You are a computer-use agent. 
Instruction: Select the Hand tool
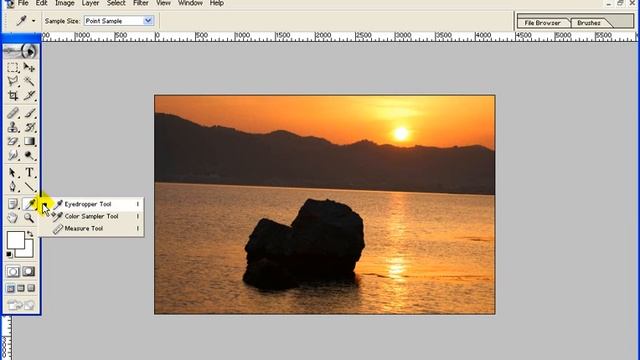coord(13,218)
